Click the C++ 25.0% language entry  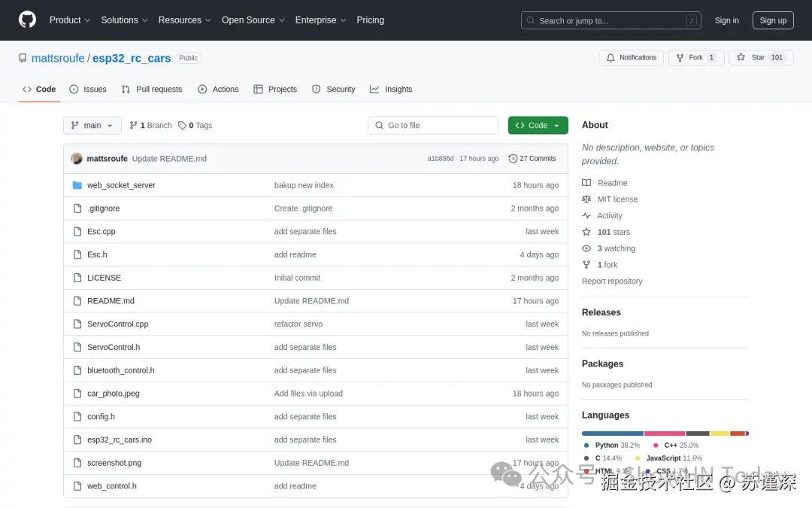[677, 446]
